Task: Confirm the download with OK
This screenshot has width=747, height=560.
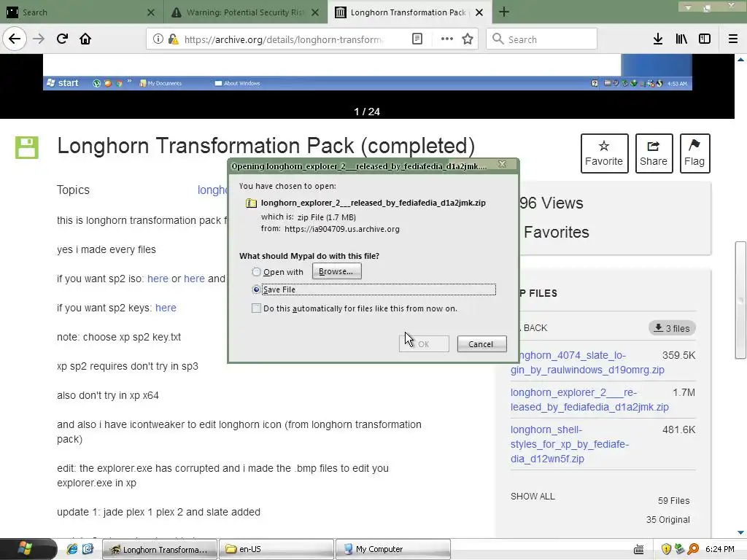Action: click(x=424, y=344)
